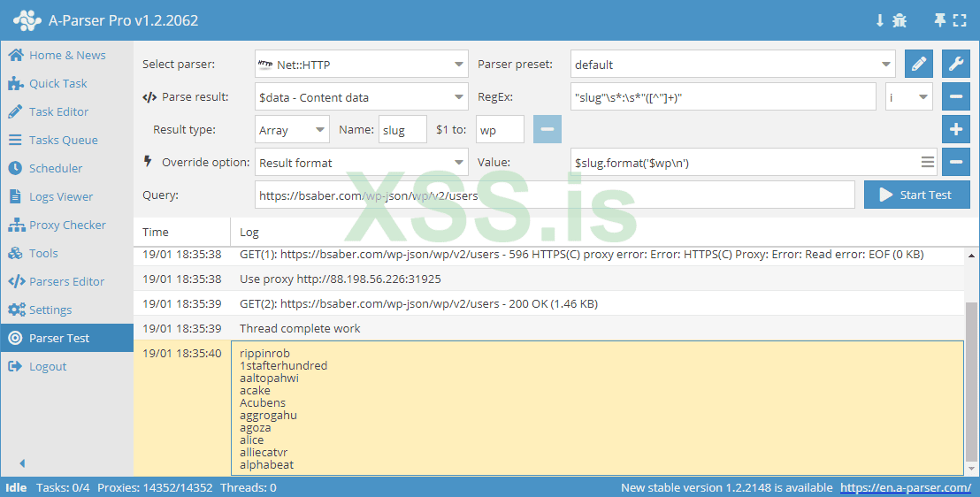Click the A-Parser logo icon

tap(27, 20)
